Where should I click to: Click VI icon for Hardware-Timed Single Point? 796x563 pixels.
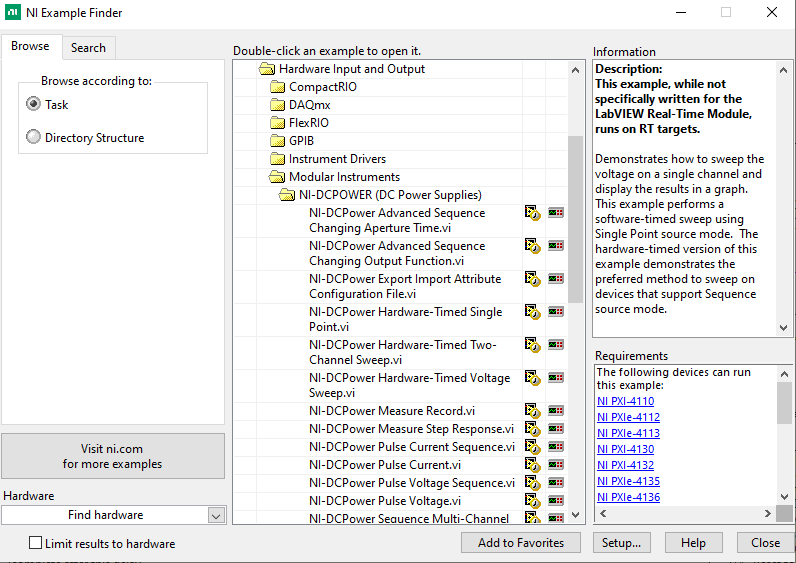[533, 312]
